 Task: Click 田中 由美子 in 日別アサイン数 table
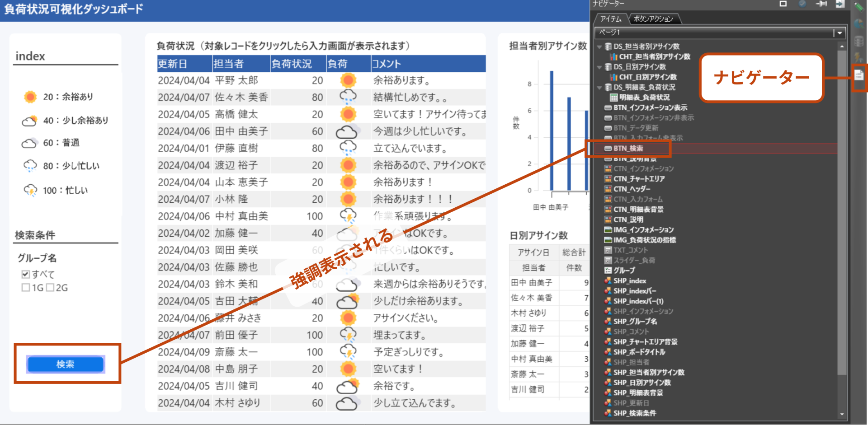point(531,283)
